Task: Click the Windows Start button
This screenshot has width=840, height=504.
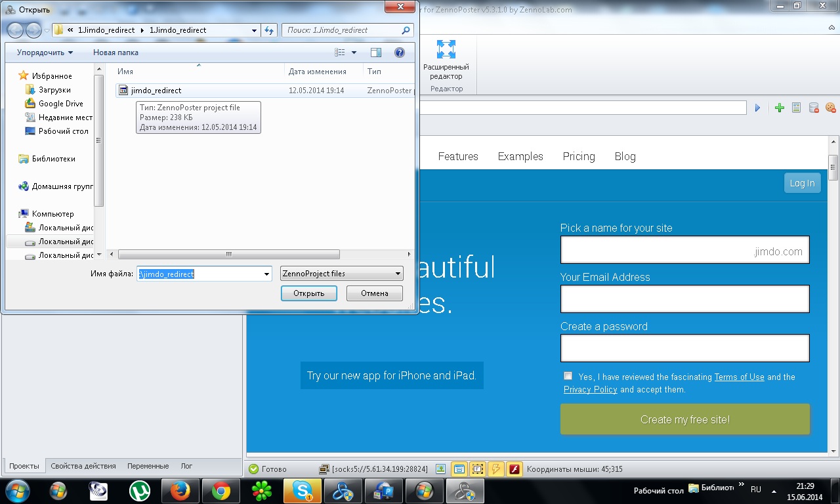Action: pos(17,490)
